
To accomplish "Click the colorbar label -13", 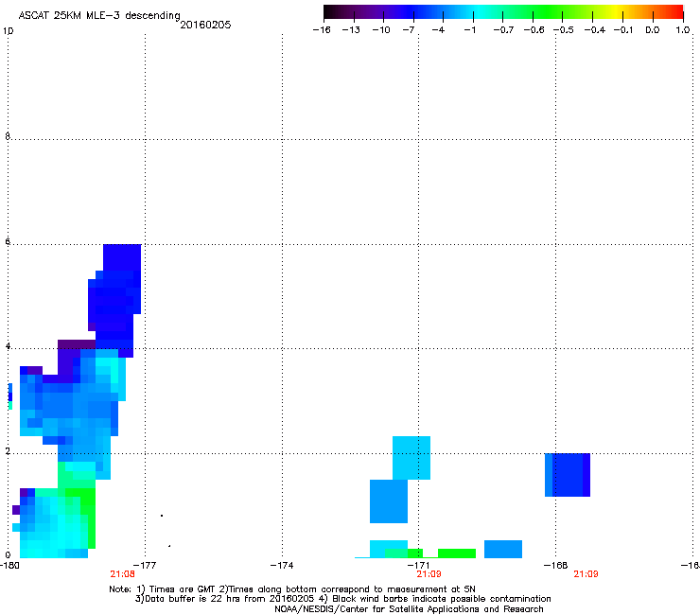I will coord(351,30).
